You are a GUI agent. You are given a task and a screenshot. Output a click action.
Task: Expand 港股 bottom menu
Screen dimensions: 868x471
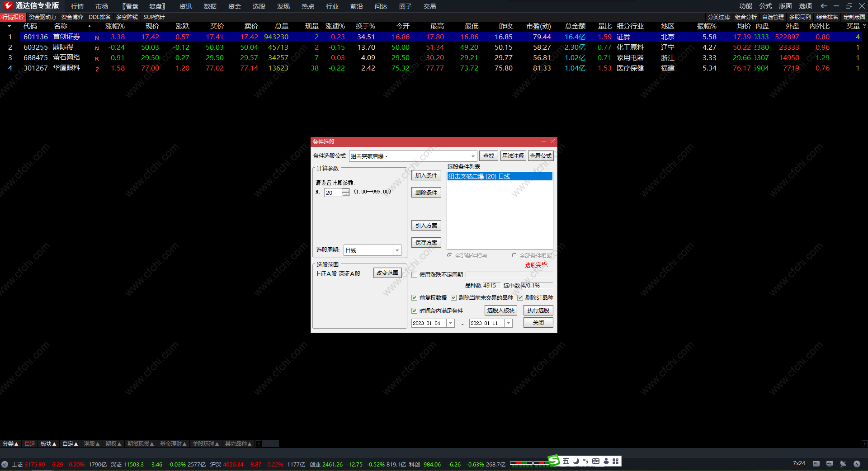coord(92,444)
